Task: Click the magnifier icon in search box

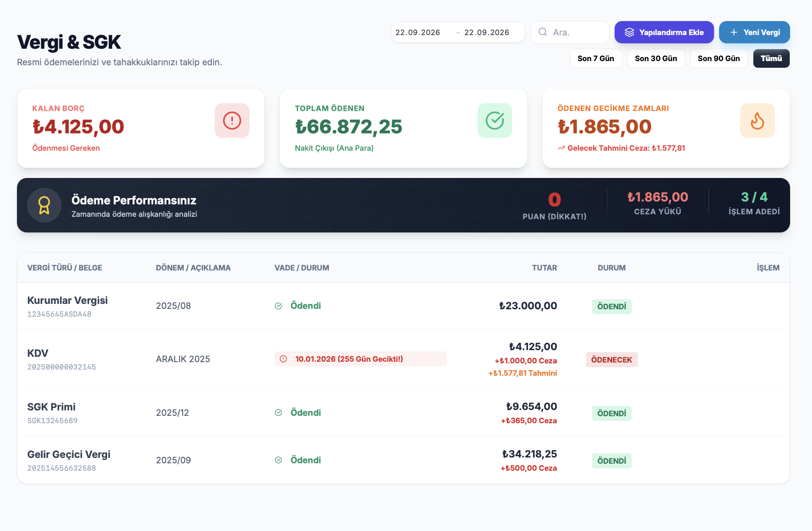Action: (x=543, y=32)
